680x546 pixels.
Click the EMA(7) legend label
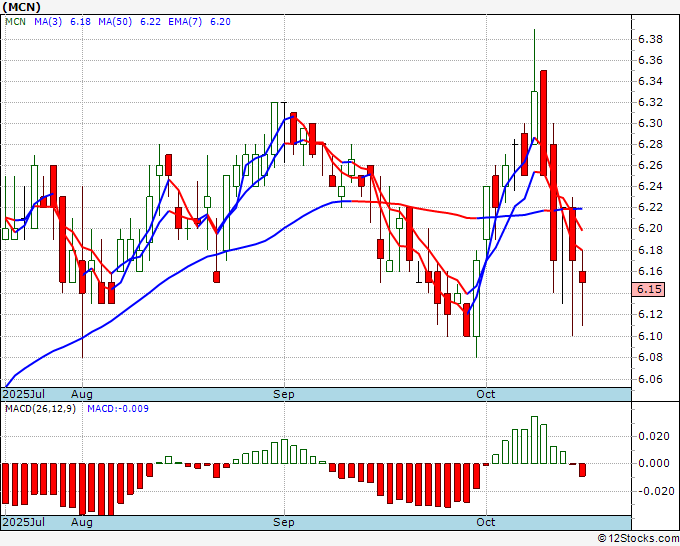coord(185,22)
